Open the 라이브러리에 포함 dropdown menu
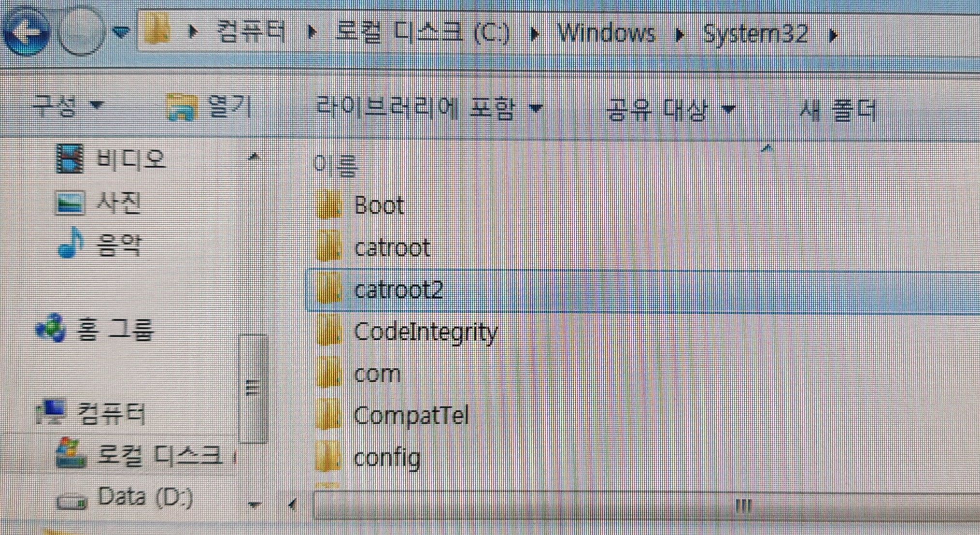This screenshot has height=535, width=980. tap(429, 108)
